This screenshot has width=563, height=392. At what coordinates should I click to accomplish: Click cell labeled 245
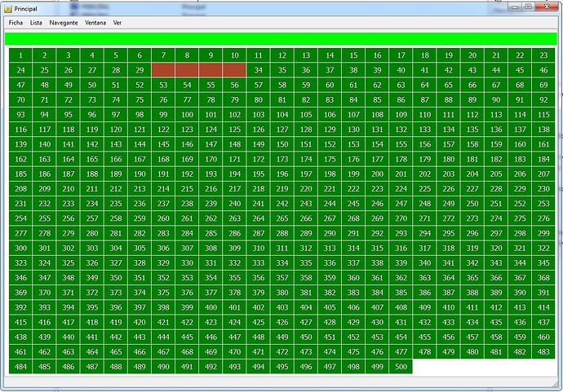click(x=353, y=204)
